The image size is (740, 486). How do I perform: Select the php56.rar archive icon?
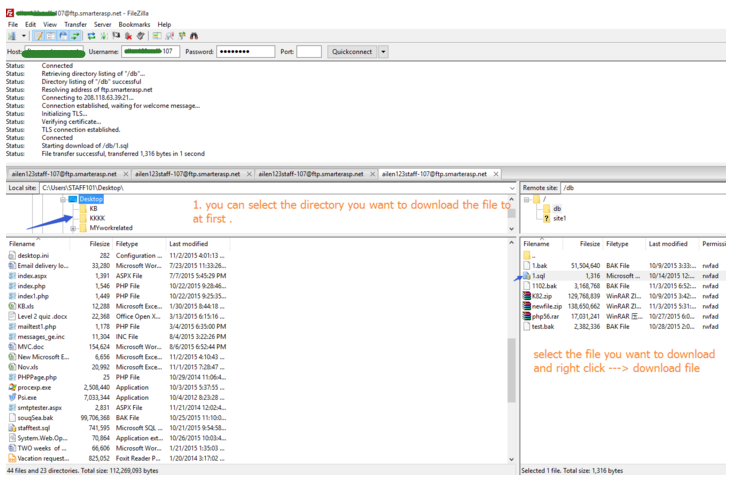pos(527,317)
